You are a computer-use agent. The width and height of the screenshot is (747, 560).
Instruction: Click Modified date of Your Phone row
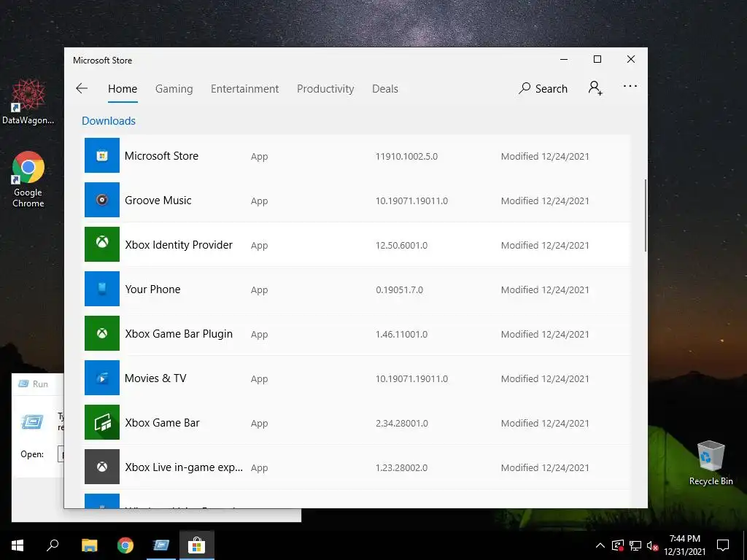point(545,290)
